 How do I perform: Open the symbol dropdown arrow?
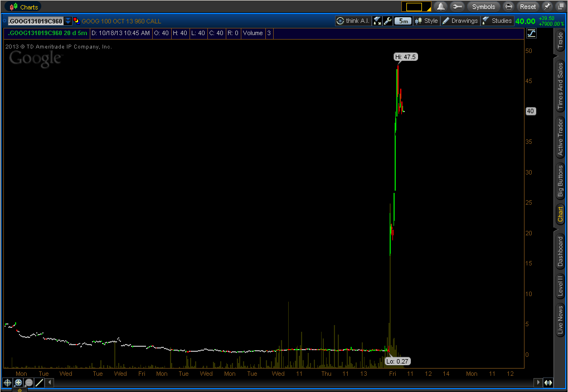68,21
